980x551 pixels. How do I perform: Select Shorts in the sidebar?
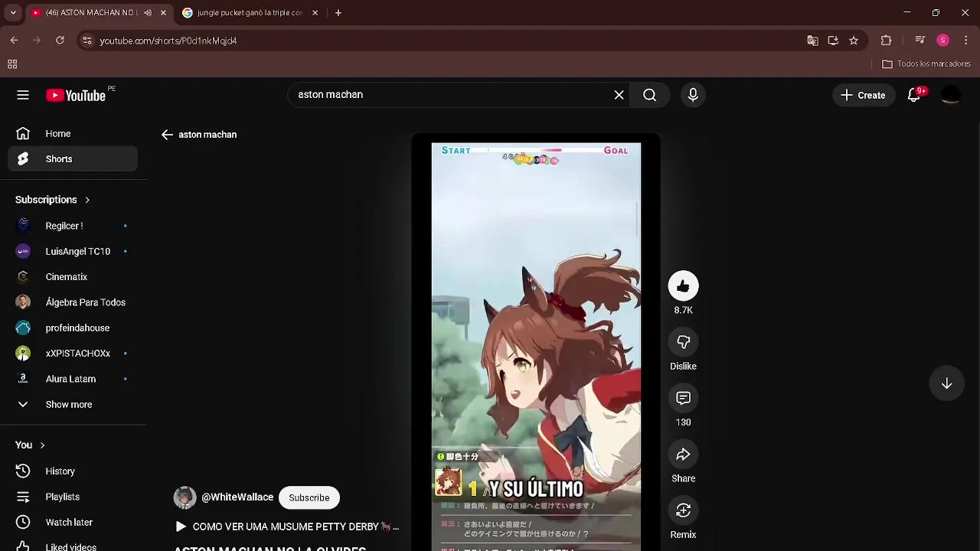coord(73,159)
